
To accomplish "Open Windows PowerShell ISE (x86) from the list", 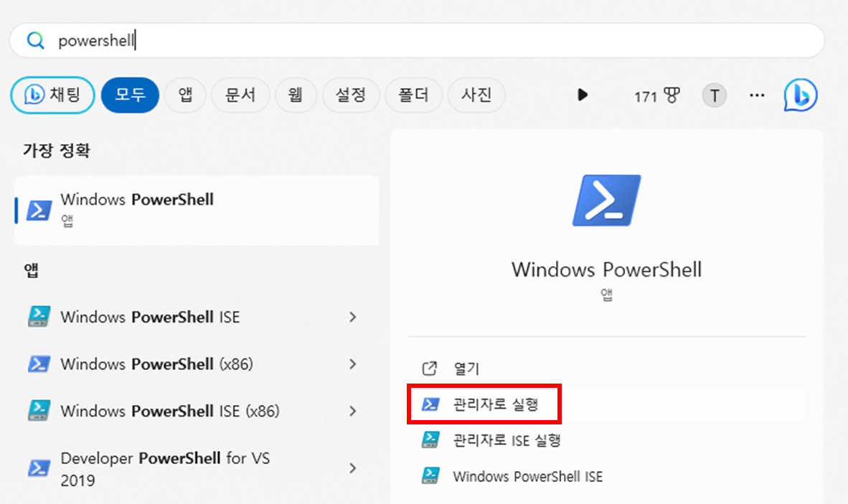I will click(x=197, y=411).
